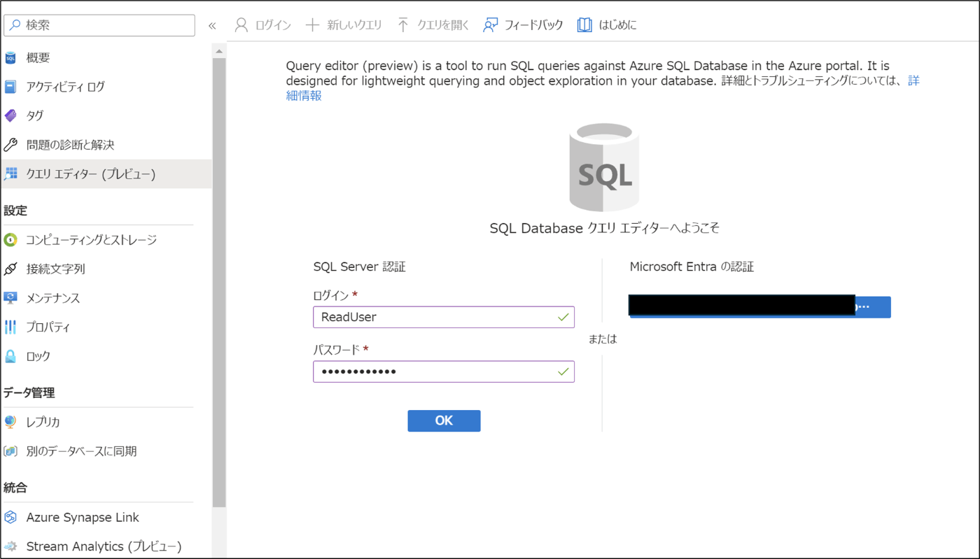Image resolution: width=980 pixels, height=559 pixels.
Task: Click the SQL Database クエリ エディターへようこそ text
Action: [605, 228]
